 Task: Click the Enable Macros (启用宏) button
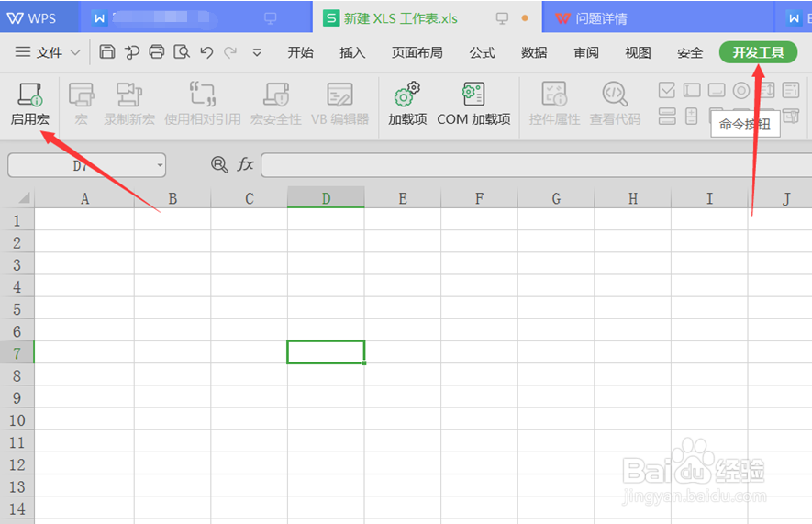(x=30, y=104)
